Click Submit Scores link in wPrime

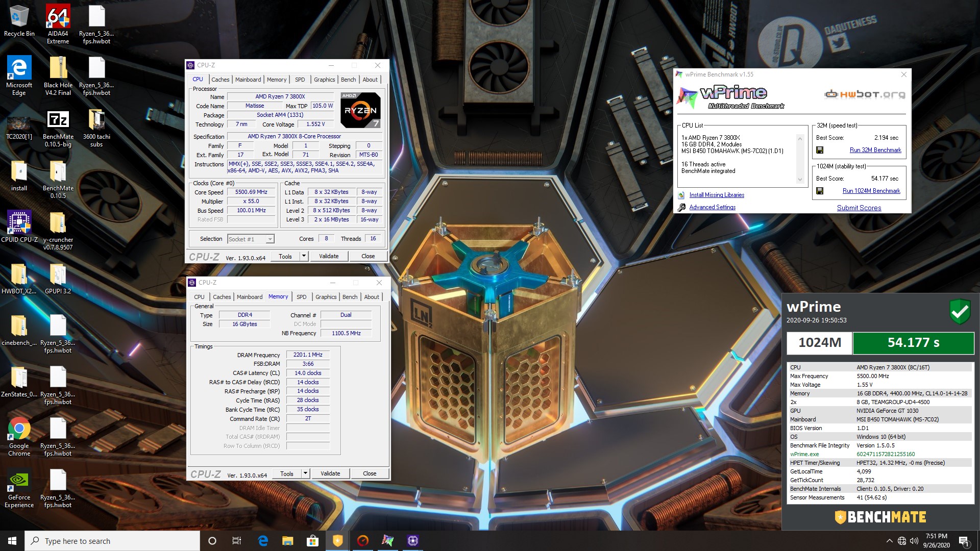coord(859,208)
